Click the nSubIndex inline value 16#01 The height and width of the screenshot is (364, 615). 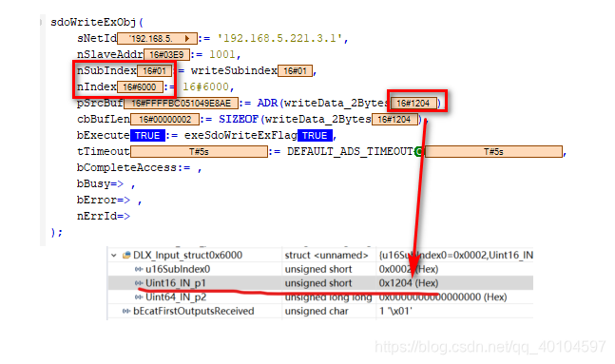(x=155, y=71)
